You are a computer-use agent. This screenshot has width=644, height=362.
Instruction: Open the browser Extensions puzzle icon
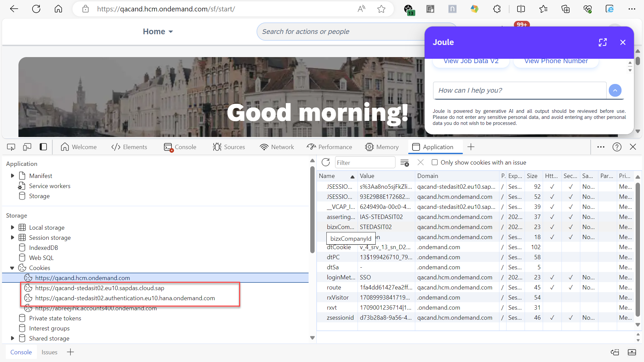497,9
